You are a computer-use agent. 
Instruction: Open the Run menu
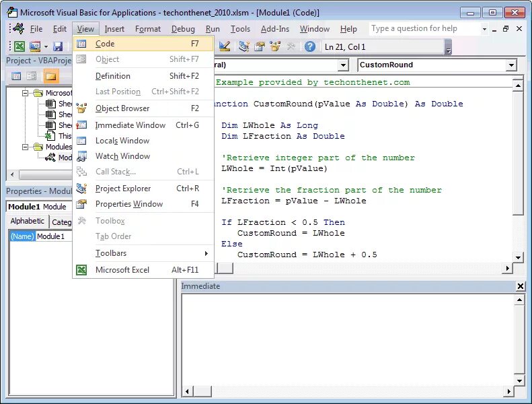tap(213, 29)
